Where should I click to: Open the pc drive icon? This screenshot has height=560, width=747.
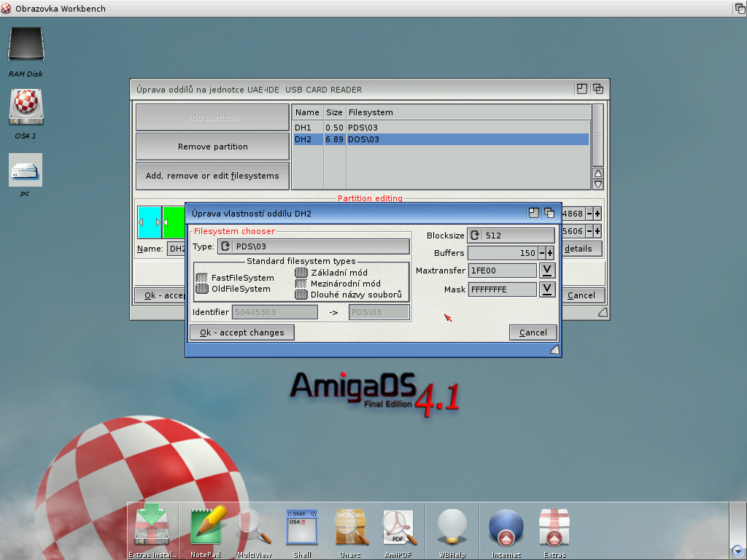[26, 170]
